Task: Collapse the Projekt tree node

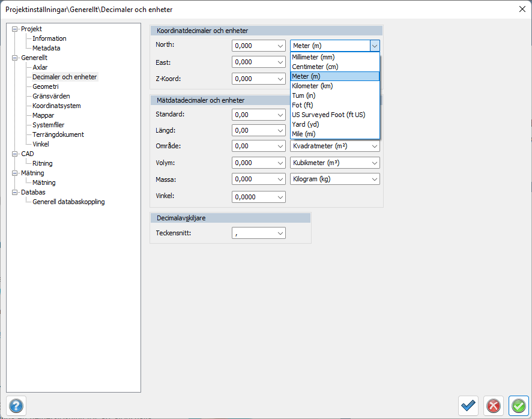Action: 16,29
